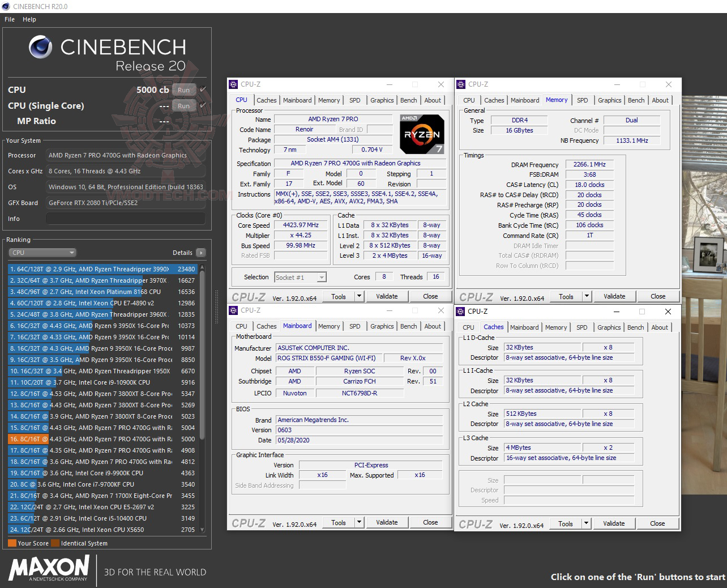Select the rank 11 Intel Core i9-10900K row

coord(102,382)
